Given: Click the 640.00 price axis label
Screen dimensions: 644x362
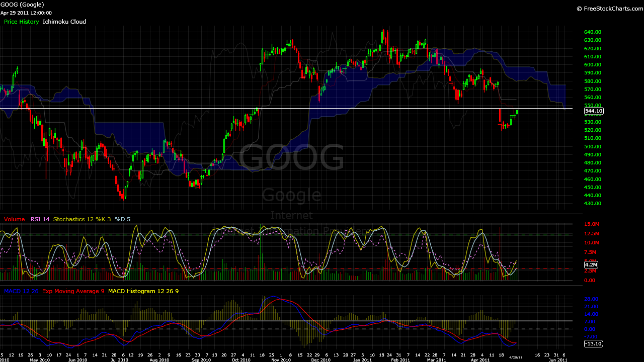Looking at the screenshot, I should [593, 32].
